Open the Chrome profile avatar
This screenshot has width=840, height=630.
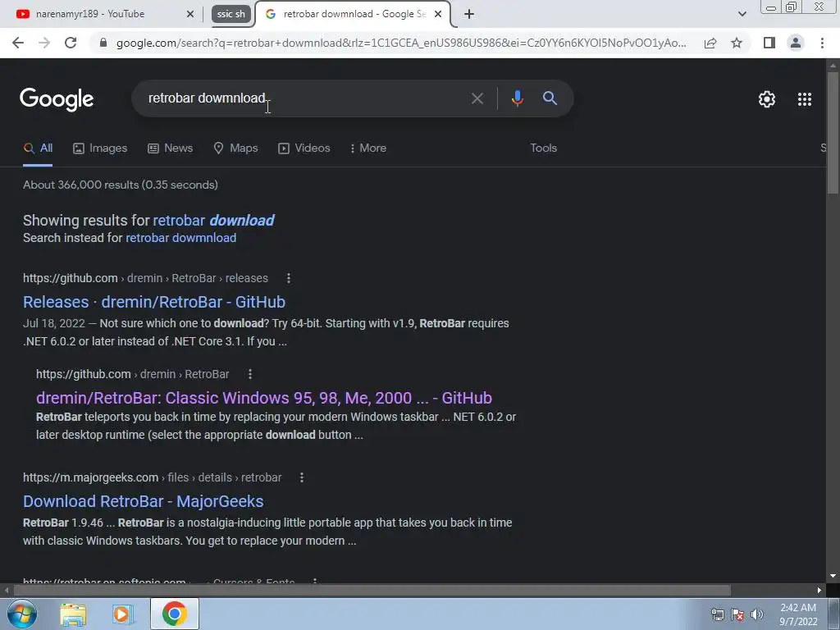[796, 43]
